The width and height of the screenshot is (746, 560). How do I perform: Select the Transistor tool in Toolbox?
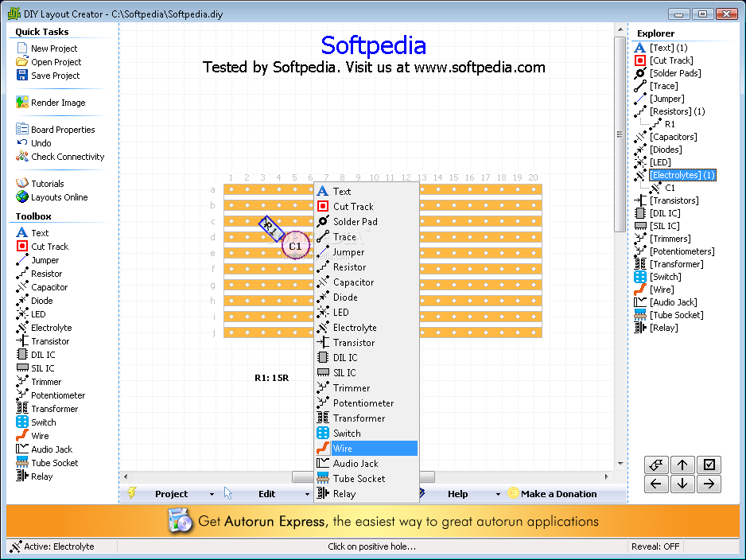pos(42,341)
